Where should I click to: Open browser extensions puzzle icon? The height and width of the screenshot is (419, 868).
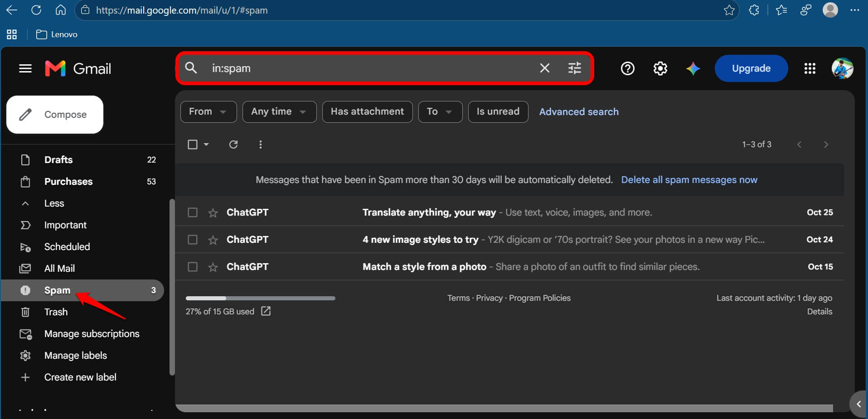(754, 10)
